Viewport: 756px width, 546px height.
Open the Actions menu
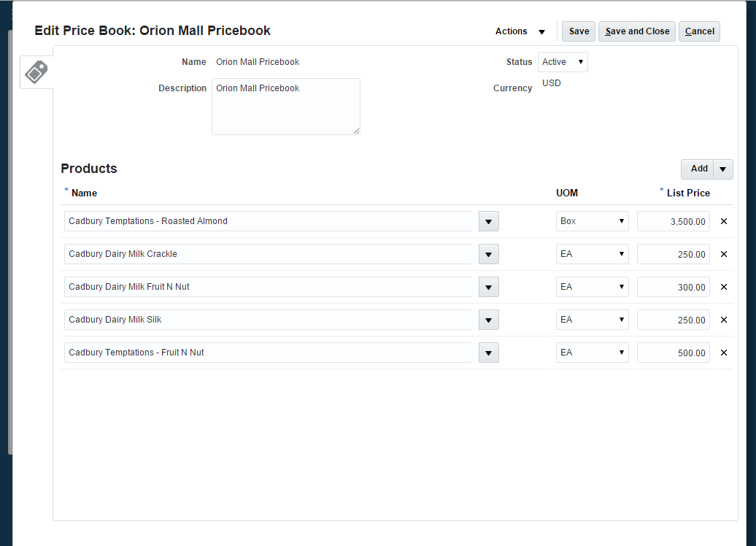(x=520, y=31)
